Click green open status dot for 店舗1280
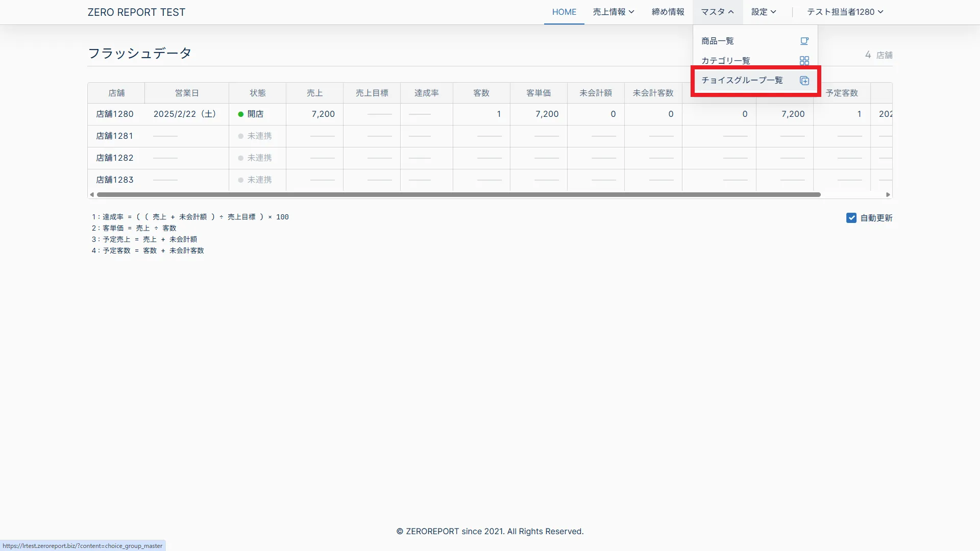Screen dimensions: 980x551 point(241,114)
